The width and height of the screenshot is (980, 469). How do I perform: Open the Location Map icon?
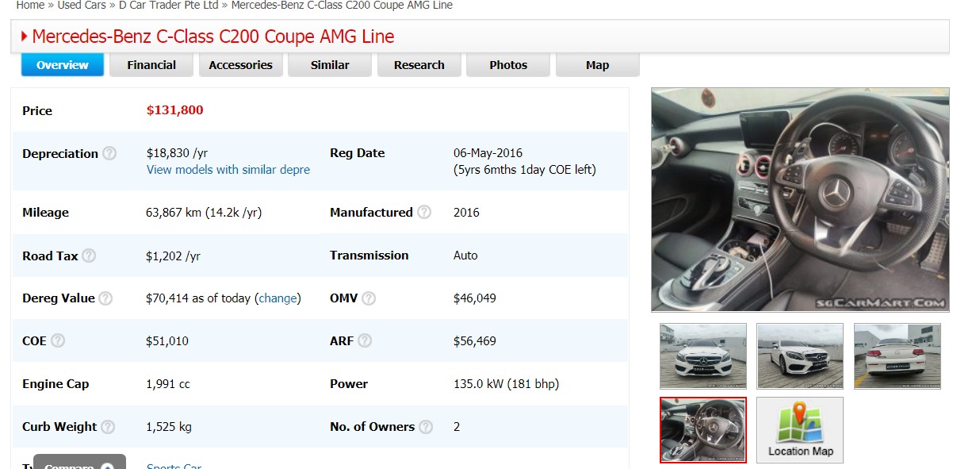800,429
